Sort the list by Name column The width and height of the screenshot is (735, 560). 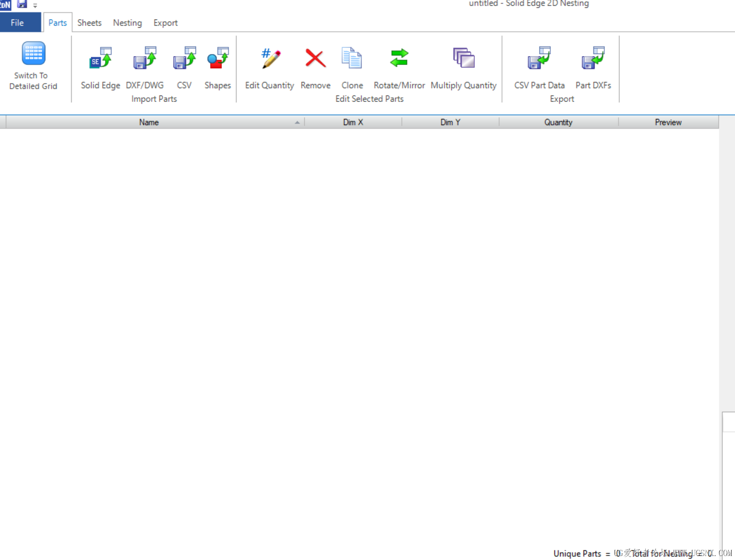coord(155,122)
